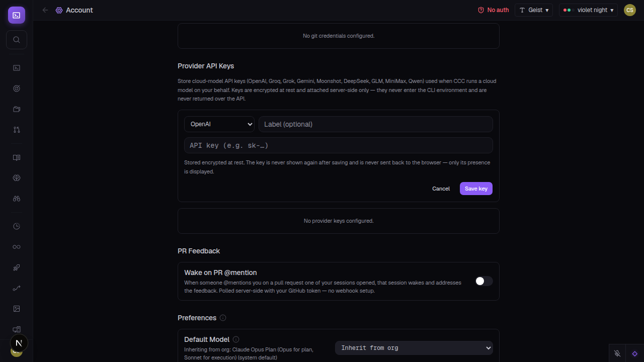
Task: Click the 'No provider keys configured.' text
Action: (x=339, y=221)
